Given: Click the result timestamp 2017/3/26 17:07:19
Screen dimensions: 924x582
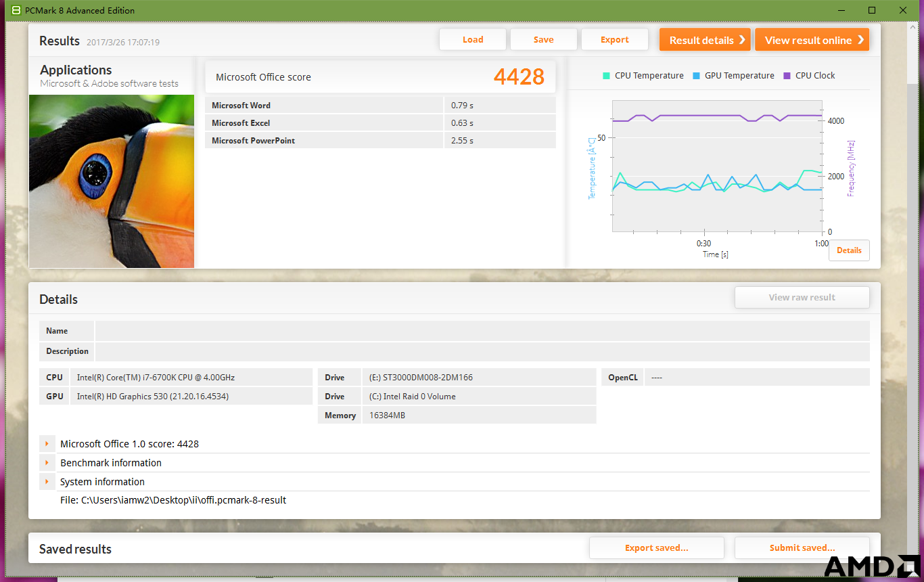Looking at the screenshot, I should pyautogui.click(x=123, y=42).
